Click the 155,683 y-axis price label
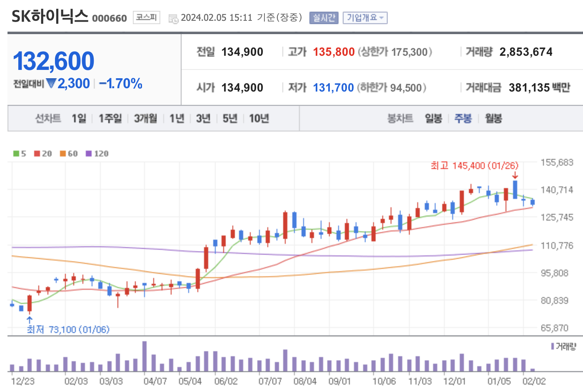This screenshot has width=583, height=392. coord(557,162)
